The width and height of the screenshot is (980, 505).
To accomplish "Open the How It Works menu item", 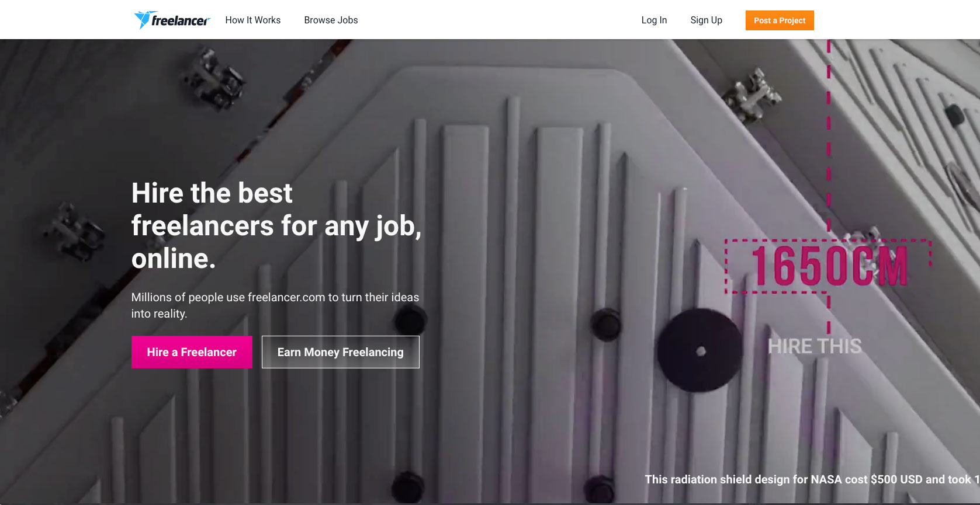I will coord(253,20).
